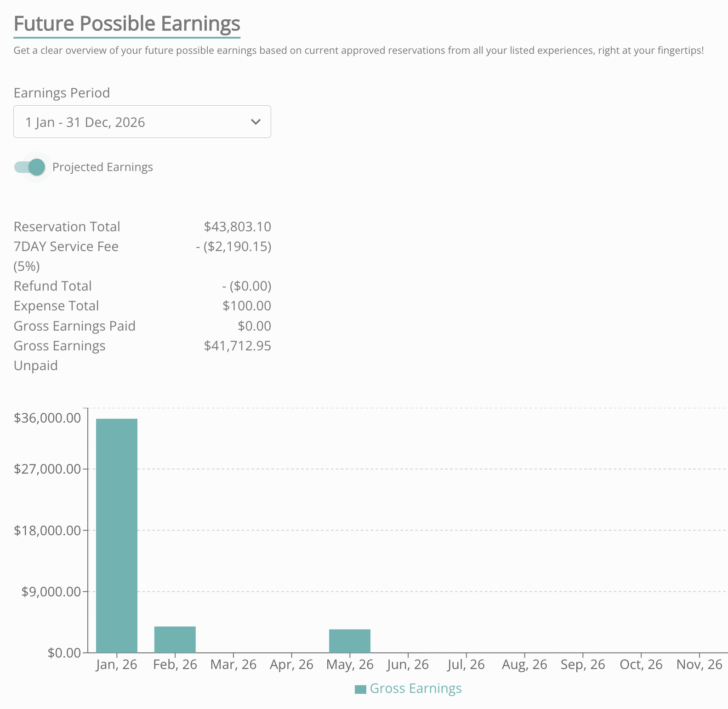
Task: Click the Gross Earnings legend color square
Action: tap(360, 689)
